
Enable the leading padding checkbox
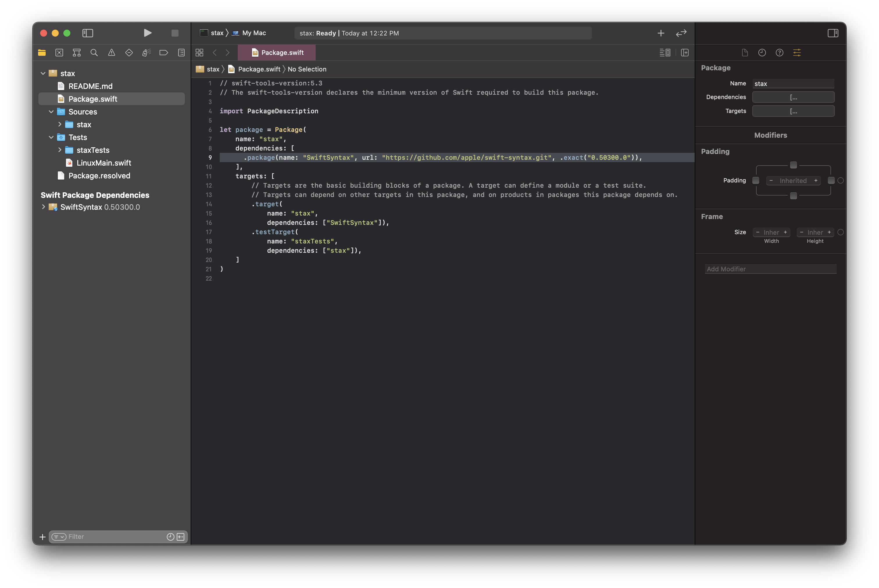point(756,180)
